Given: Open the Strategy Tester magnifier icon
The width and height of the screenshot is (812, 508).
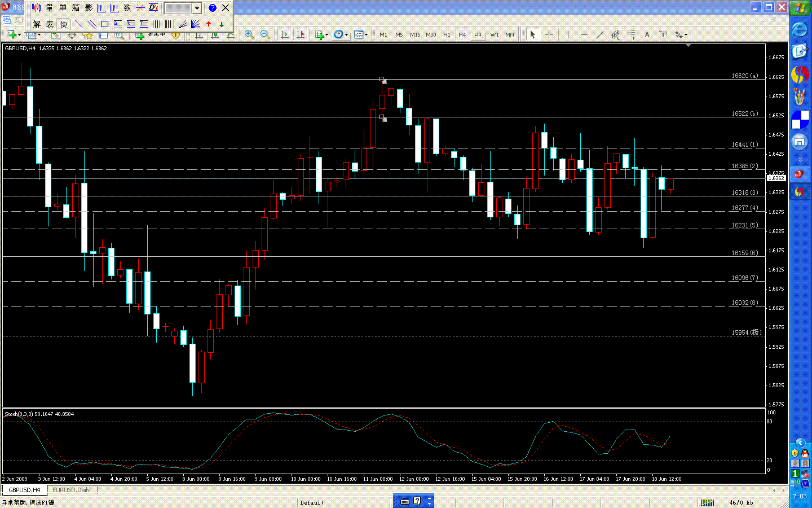Looking at the screenshot, I should 120,35.
